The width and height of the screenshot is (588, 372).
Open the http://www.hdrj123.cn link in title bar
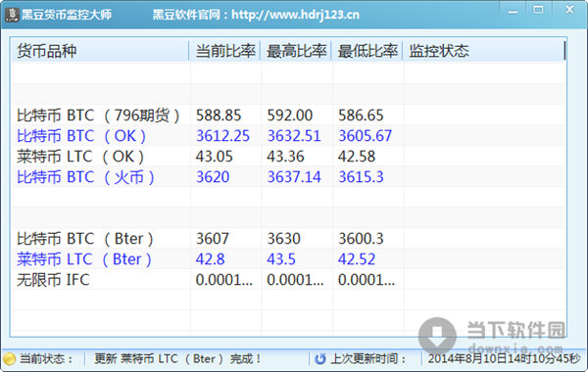click(x=296, y=15)
